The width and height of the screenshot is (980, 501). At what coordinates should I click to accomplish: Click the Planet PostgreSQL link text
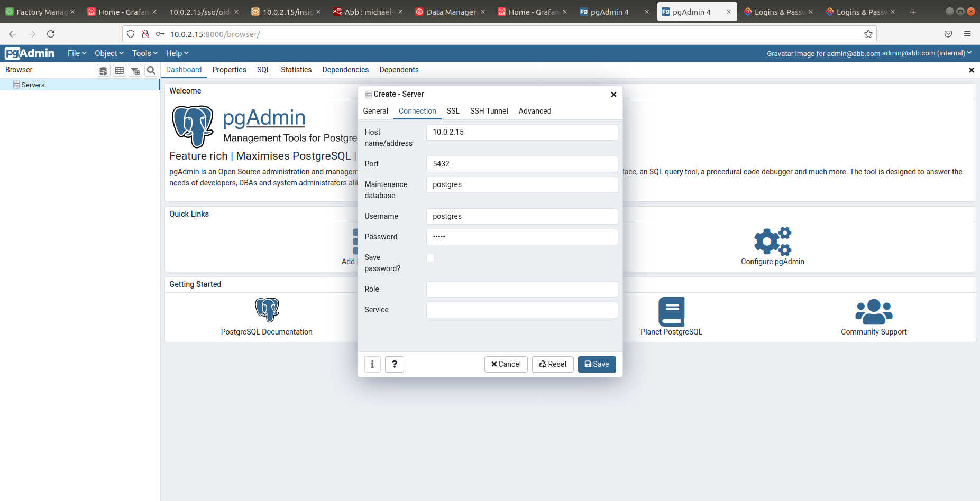[672, 332]
